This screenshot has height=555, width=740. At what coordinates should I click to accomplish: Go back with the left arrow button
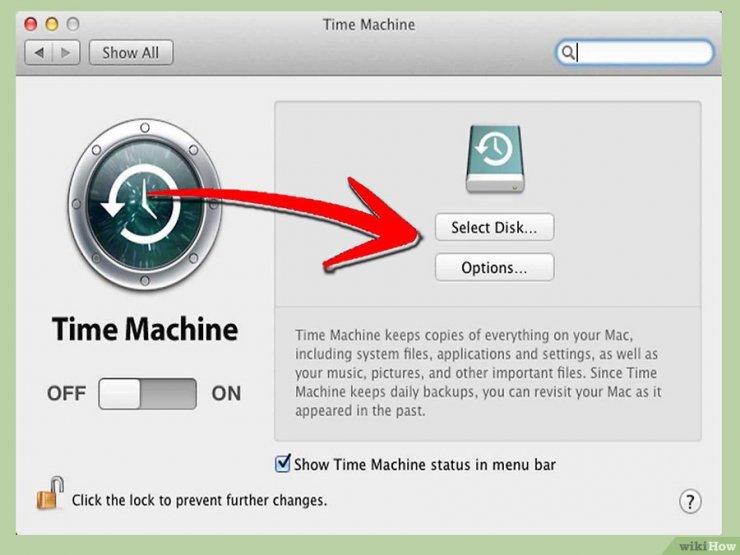coord(39,52)
